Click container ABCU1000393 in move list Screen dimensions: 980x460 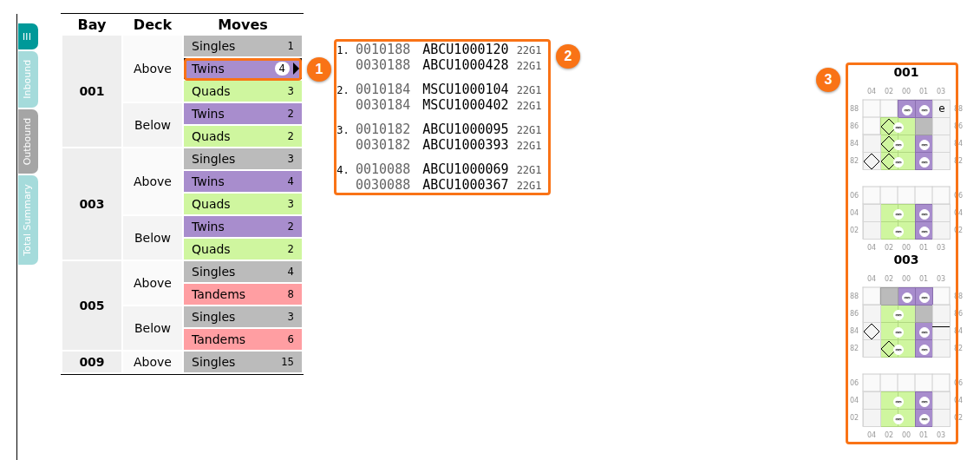coord(466,145)
